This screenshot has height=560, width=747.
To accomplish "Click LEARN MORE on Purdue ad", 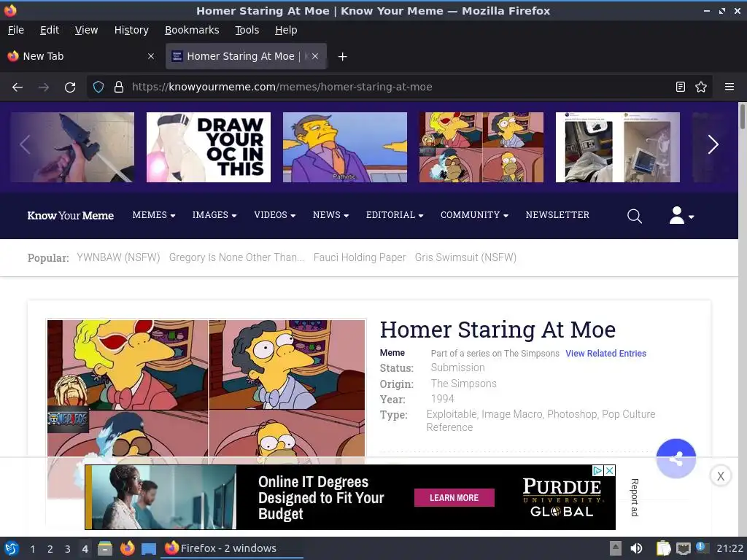I will [x=454, y=497].
